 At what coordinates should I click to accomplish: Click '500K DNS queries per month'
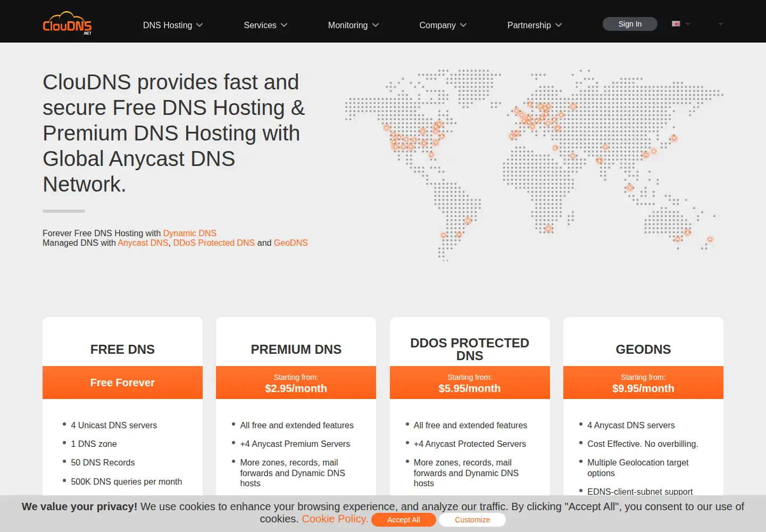click(x=127, y=481)
